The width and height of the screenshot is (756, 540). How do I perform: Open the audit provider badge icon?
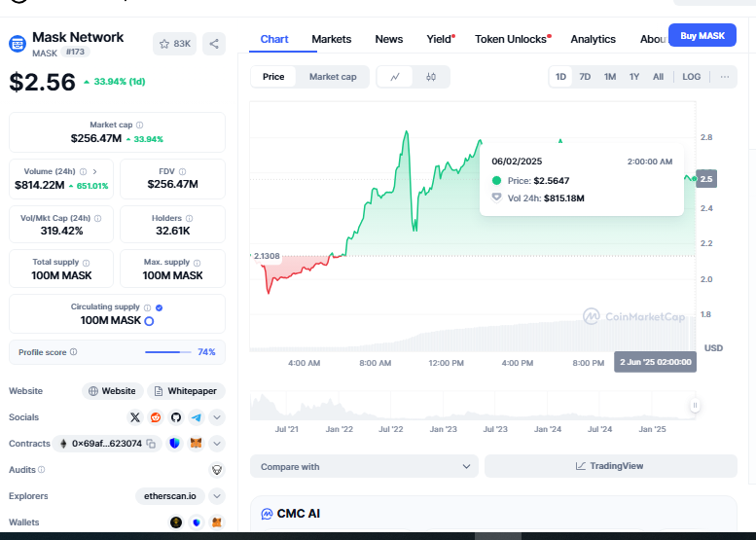[x=217, y=470]
